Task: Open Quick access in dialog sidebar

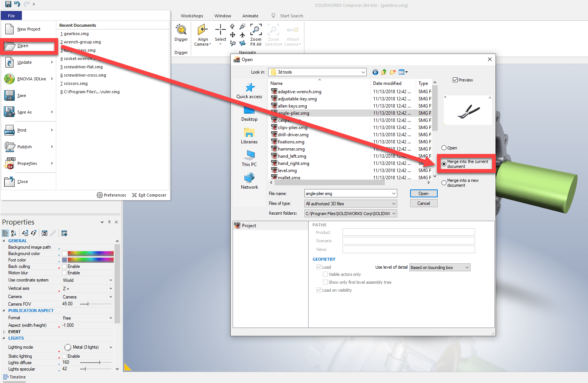Action: point(249,88)
